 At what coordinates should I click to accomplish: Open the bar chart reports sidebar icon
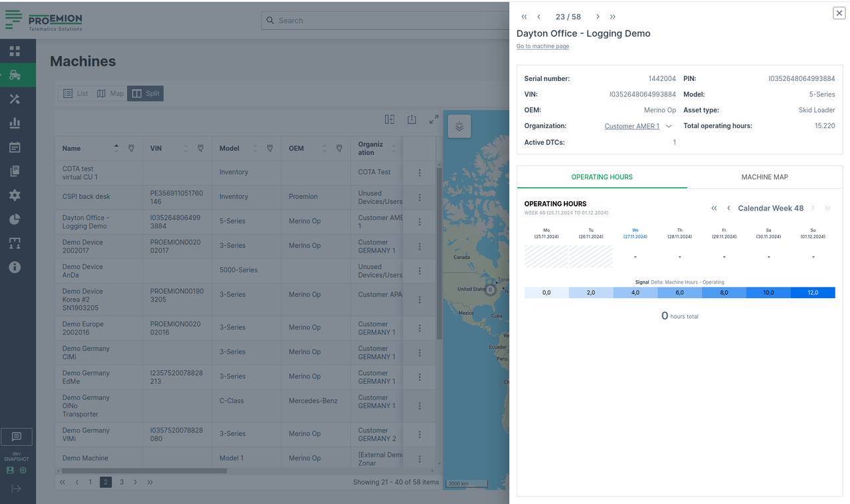click(x=15, y=123)
